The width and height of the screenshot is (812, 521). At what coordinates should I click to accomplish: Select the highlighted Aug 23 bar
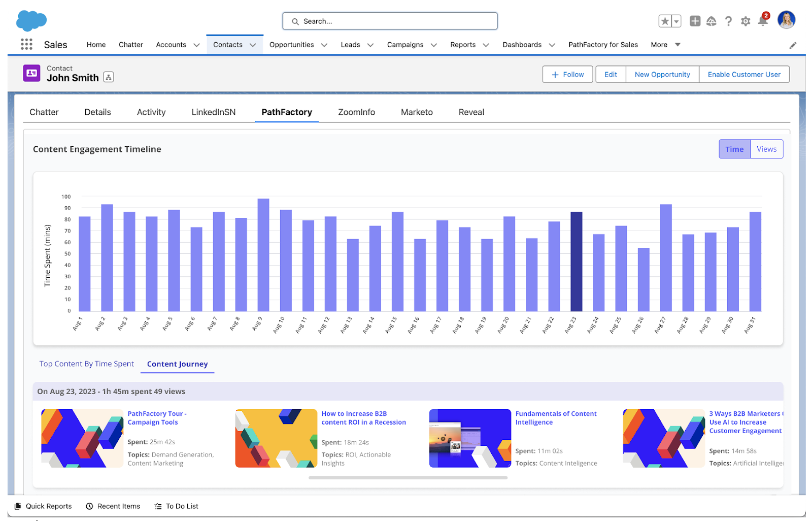[x=576, y=261]
